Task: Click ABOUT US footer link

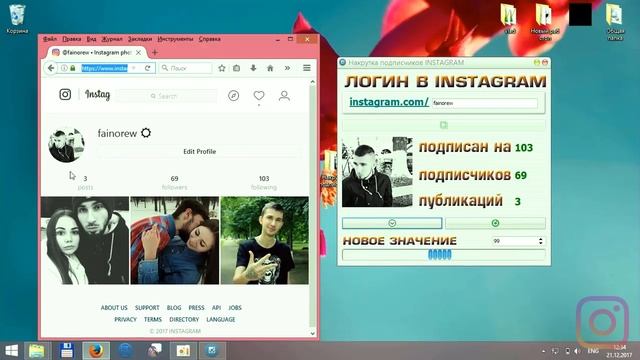Action: click(x=114, y=308)
